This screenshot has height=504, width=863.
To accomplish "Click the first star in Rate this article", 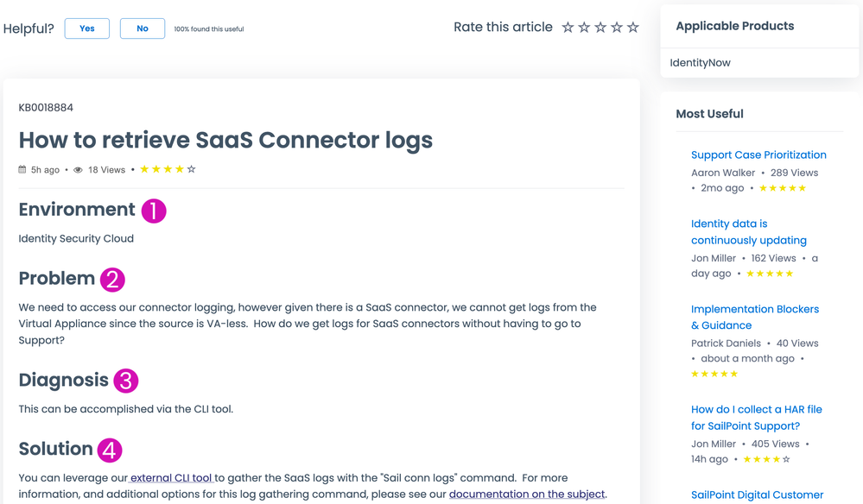I will (568, 28).
